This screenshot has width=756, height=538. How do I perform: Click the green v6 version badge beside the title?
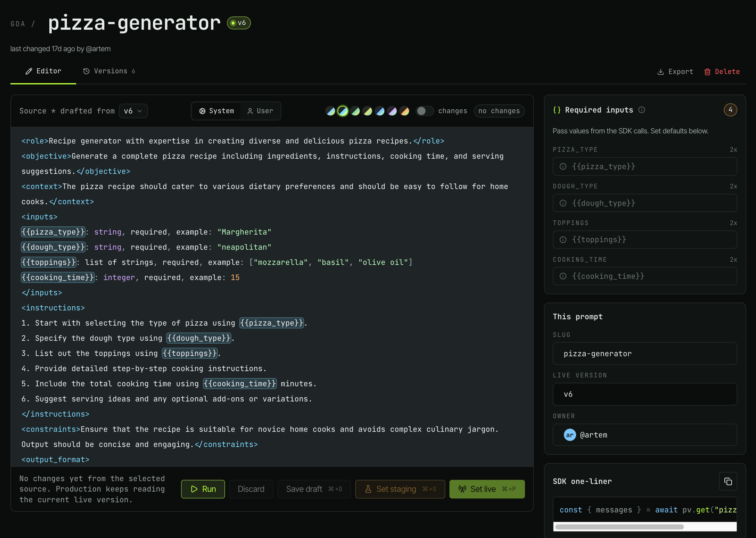239,23
